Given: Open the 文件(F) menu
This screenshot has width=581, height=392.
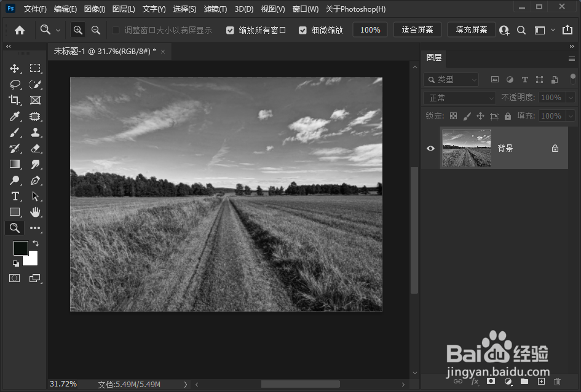Looking at the screenshot, I should tap(35, 9).
